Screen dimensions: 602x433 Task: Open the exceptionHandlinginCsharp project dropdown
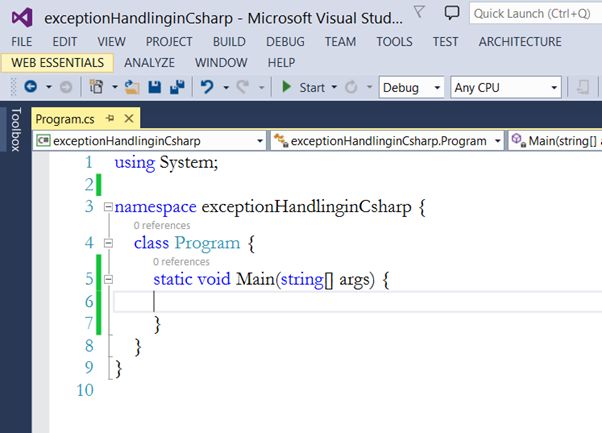150,141
